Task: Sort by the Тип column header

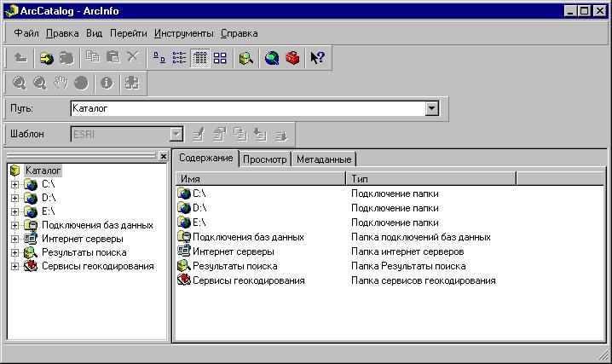Action: coord(431,179)
